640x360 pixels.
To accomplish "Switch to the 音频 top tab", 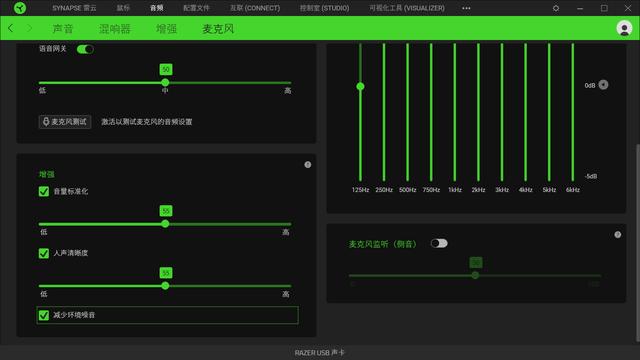I will (x=156, y=8).
